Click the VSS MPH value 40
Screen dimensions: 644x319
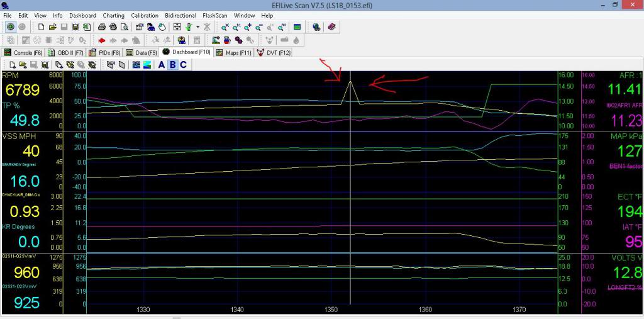tap(31, 151)
